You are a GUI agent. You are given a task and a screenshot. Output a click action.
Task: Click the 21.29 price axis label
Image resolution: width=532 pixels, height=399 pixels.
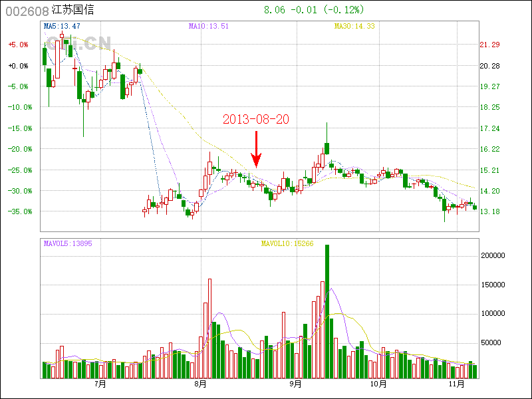(x=489, y=45)
